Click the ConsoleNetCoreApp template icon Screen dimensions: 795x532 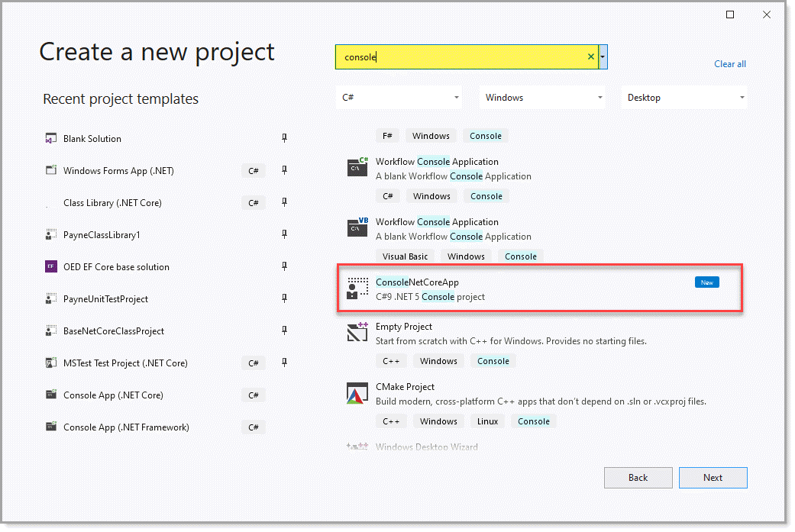[357, 288]
